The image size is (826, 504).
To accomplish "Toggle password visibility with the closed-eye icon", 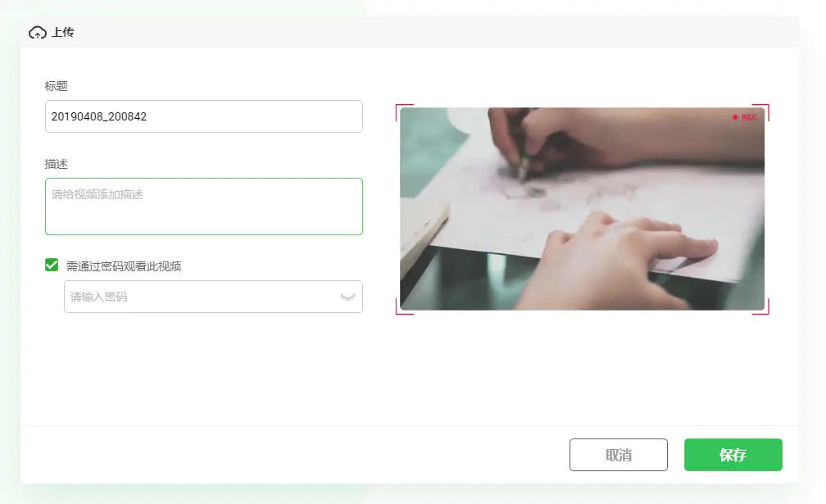I will tap(347, 297).
